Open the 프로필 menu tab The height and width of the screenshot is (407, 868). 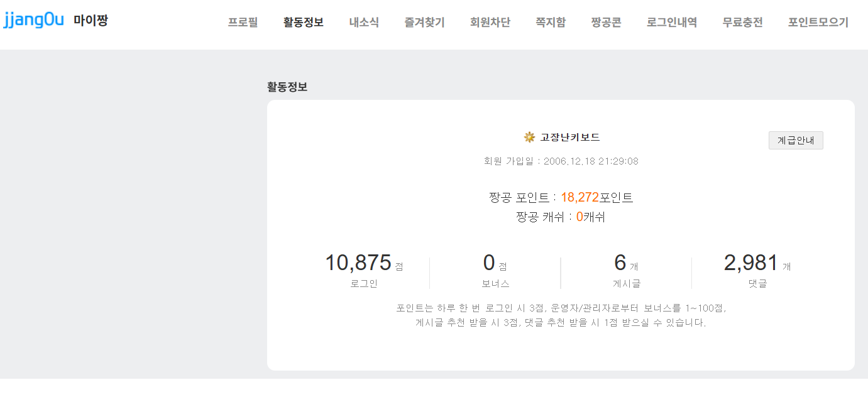243,23
